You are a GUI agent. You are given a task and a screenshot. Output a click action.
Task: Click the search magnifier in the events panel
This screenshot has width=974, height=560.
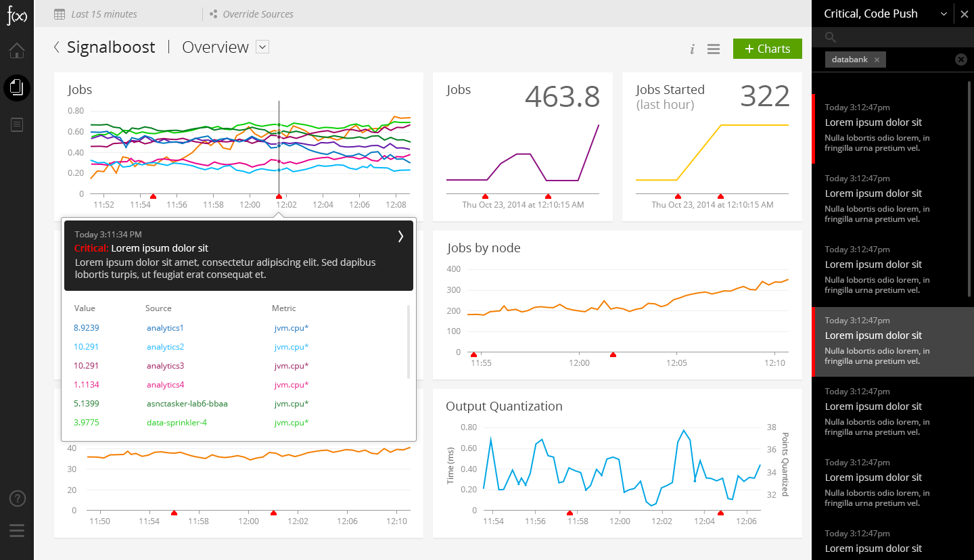click(x=831, y=38)
